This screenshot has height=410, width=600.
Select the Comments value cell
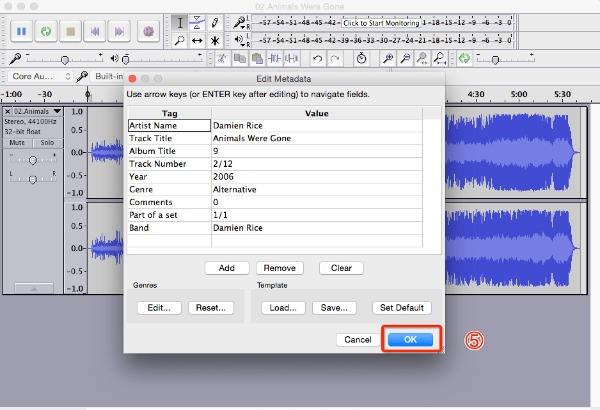coord(317,202)
